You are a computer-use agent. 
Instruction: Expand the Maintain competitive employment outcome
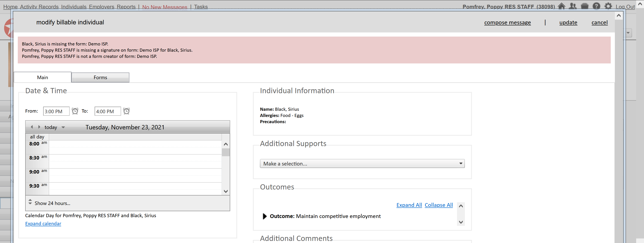[264, 216]
